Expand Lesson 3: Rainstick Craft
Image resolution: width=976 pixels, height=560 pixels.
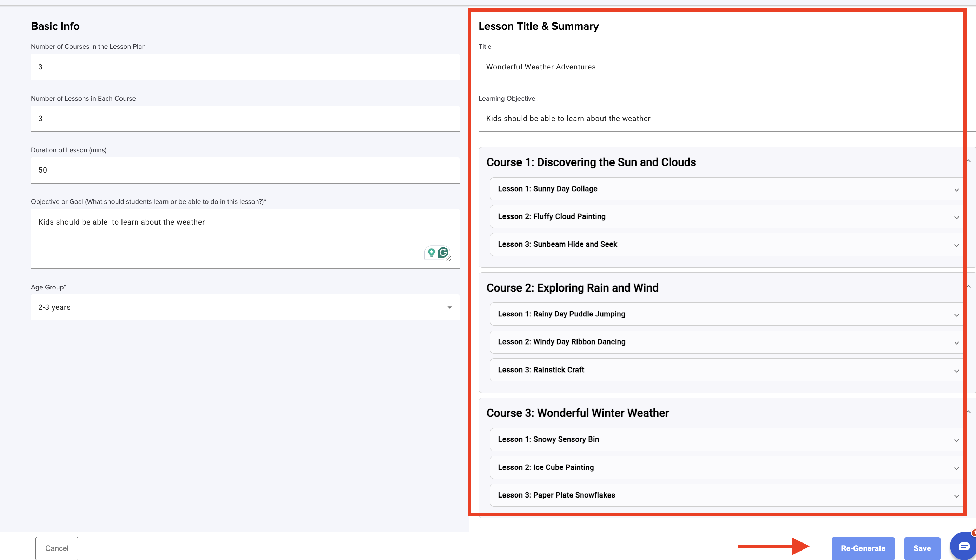coord(956,371)
